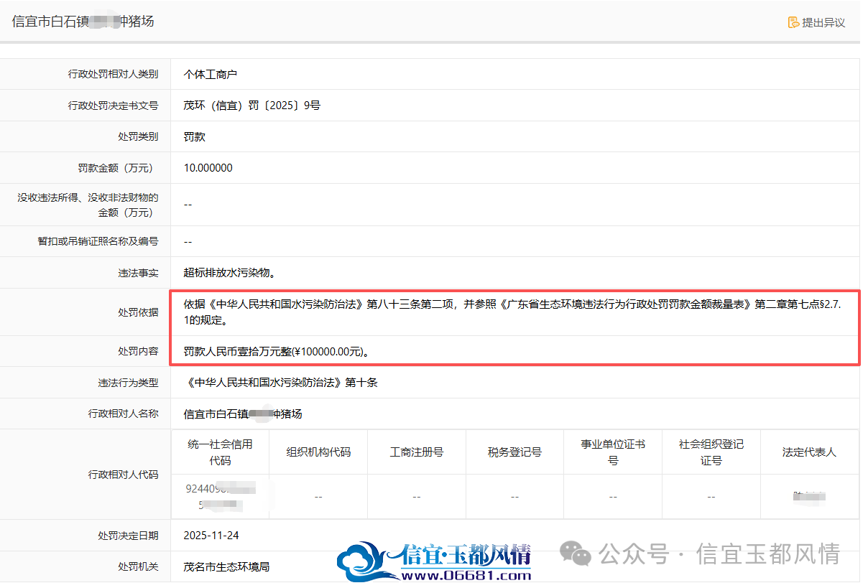
Task: Select the fine amount 10.000000
Action: (208, 168)
